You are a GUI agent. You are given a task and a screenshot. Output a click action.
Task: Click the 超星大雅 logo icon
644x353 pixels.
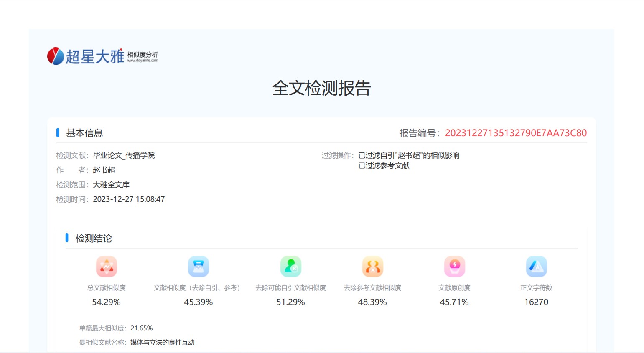56,56
